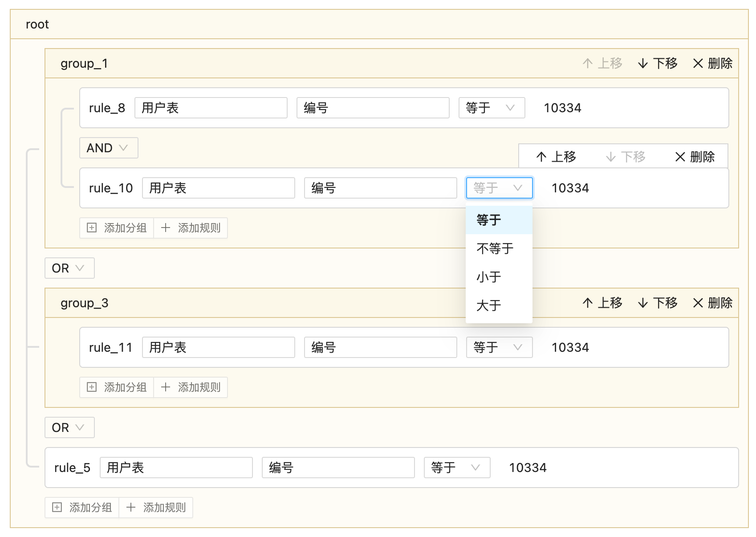Viewport: 756px width, 537px height.
Task: Open OR dropdown above rule_5
Action: pyautogui.click(x=69, y=427)
